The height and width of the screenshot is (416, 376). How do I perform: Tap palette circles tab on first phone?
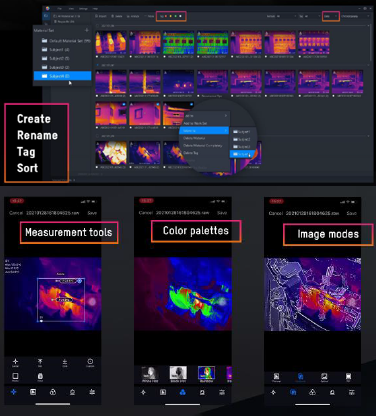click(53, 392)
